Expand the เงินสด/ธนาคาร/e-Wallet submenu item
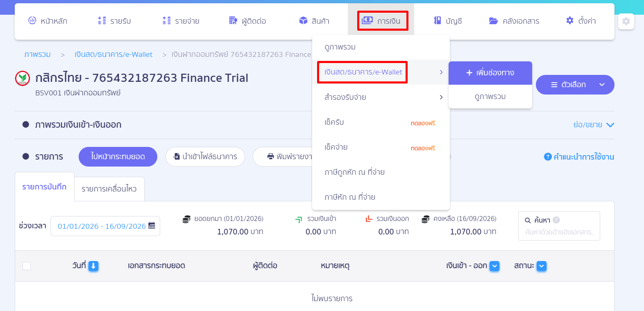Image resolution: width=644 pixels, height=311 pixels. 381,72
